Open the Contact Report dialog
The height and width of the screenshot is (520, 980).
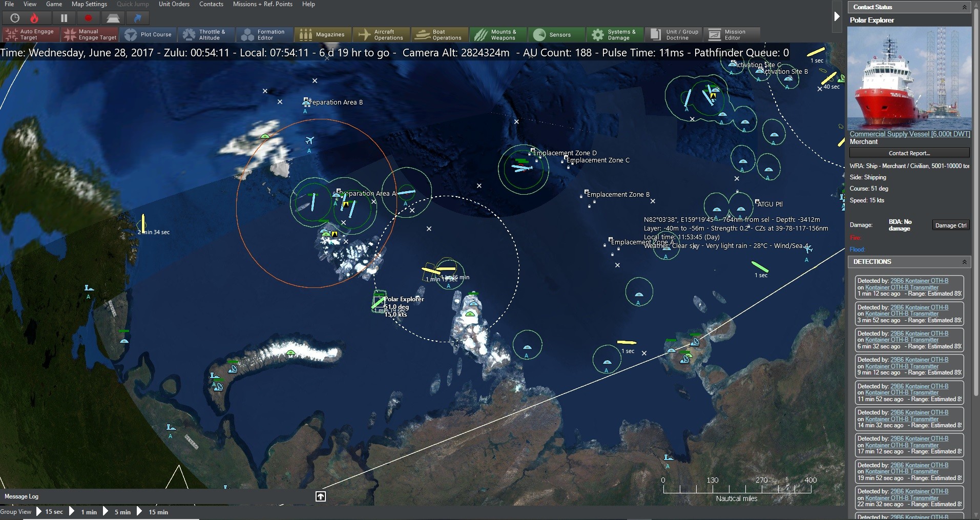tap(910, 153)
